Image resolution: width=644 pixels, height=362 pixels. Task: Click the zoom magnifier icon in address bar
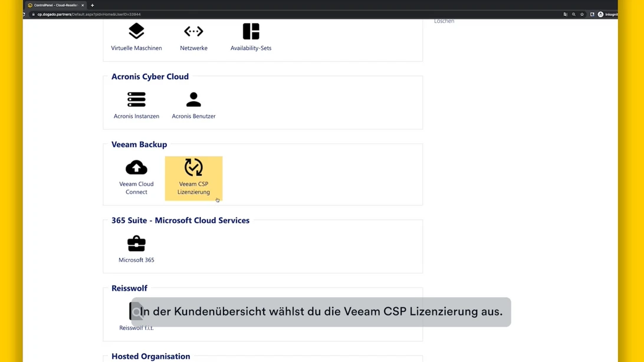(x=574, y=14)
